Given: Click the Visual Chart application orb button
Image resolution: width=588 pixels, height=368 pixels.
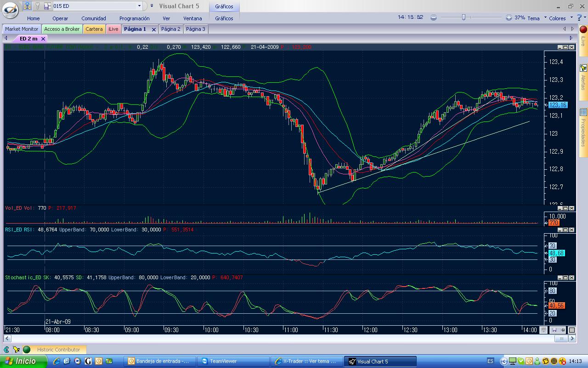Looking at the screenshot, I should point(10,10).
